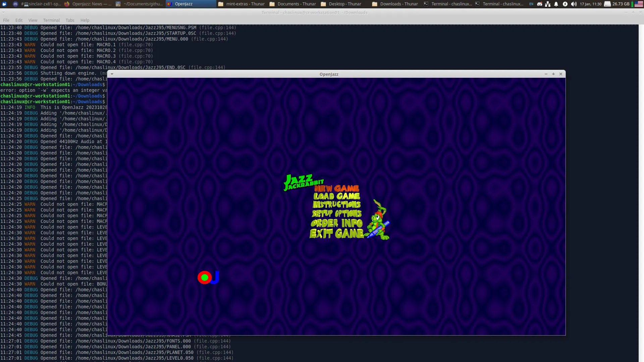Viewport: 644px width, 362px height.
Task: Click the Terminal window vertical scrollbar
Action: tap(641, 193)
